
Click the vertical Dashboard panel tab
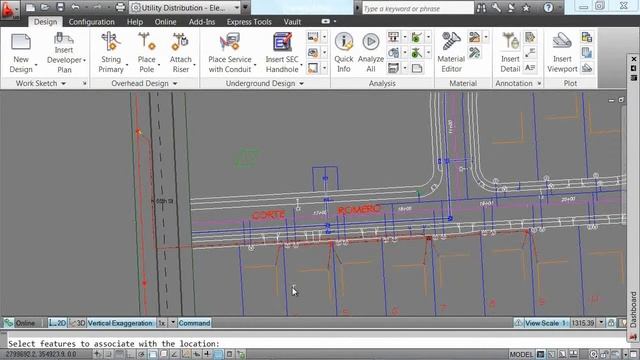tap(633, 309)
